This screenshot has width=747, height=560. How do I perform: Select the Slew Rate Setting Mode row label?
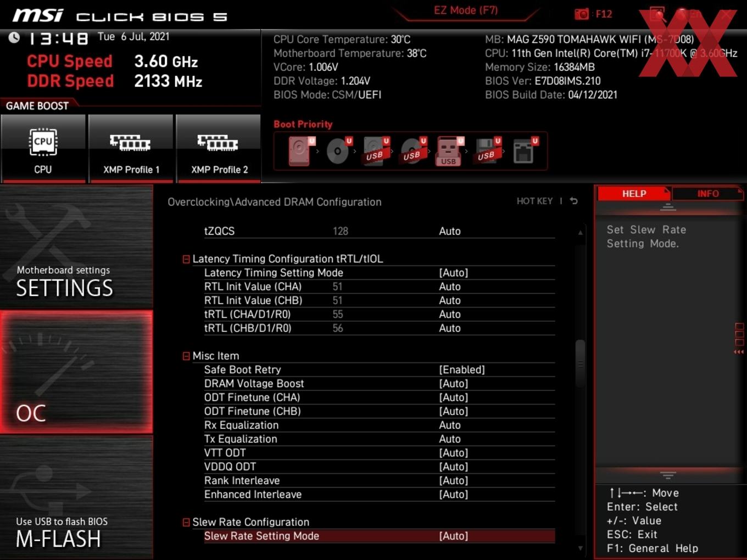point(261,536)
